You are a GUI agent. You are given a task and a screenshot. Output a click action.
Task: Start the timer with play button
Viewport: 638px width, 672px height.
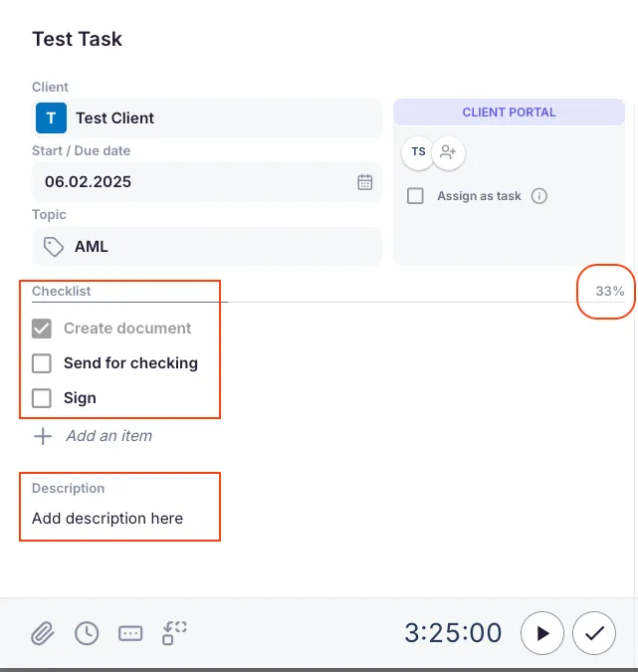click(x=542, y=633)
